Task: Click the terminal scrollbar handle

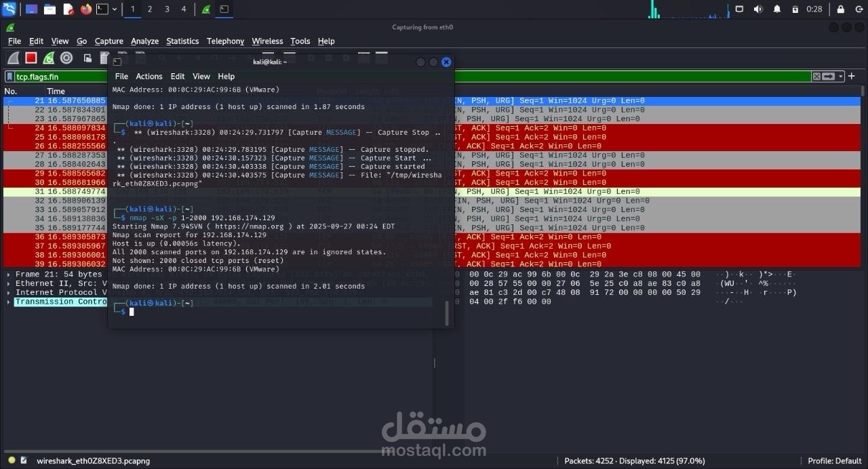Action: (x=446, y=313)
